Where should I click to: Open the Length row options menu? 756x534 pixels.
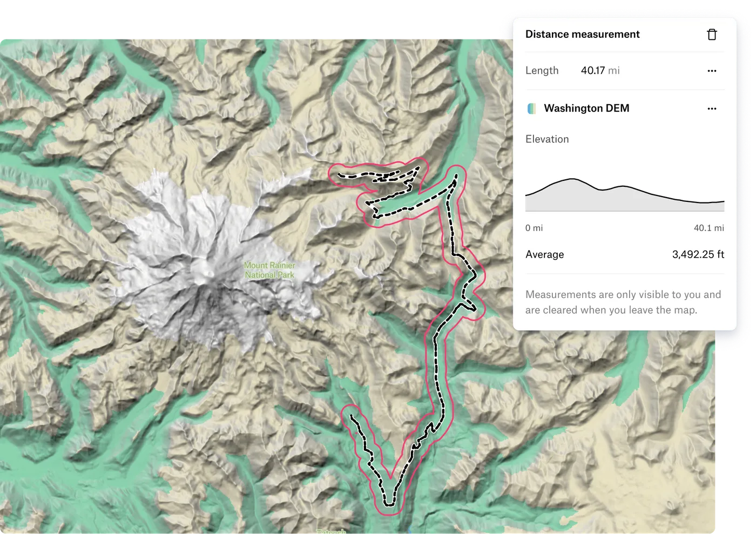click(x=712, y=71)
